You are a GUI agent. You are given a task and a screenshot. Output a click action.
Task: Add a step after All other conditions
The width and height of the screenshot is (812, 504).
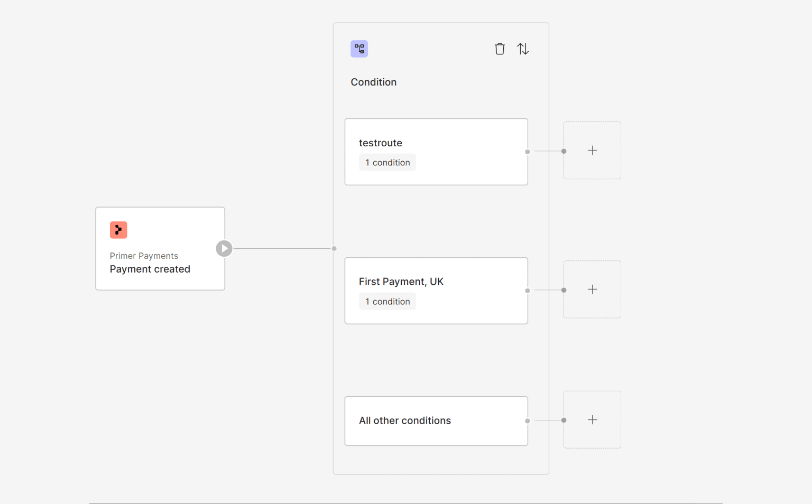[592, 420]
